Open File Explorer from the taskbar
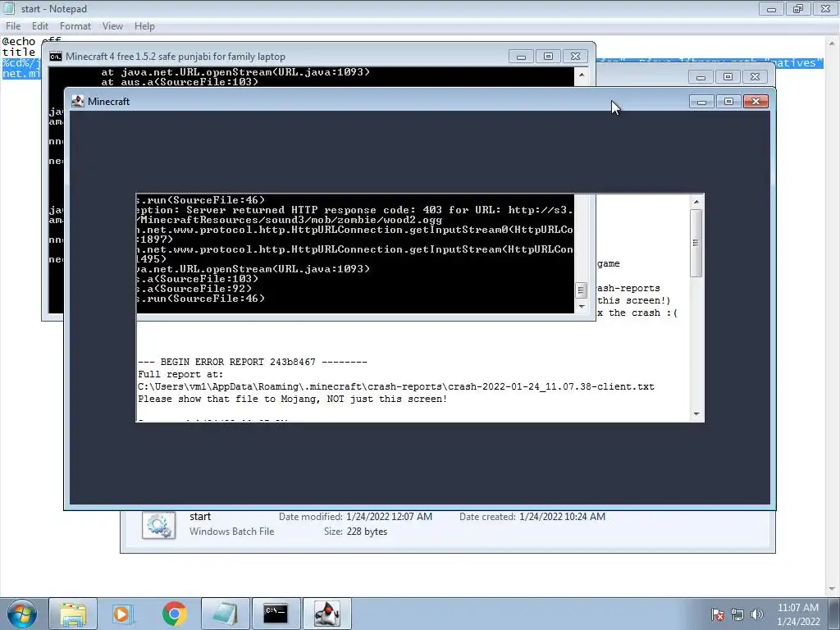 click(x=73, y=614)
